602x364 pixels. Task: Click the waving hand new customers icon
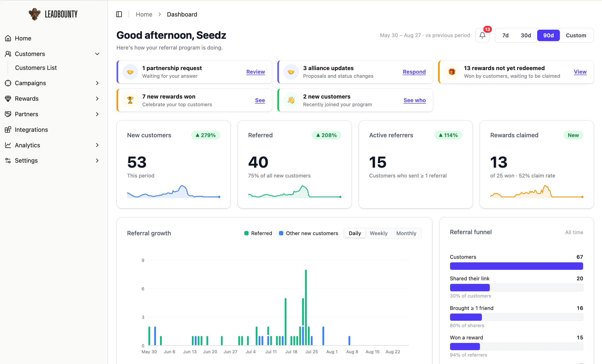(x=291, y=100)
